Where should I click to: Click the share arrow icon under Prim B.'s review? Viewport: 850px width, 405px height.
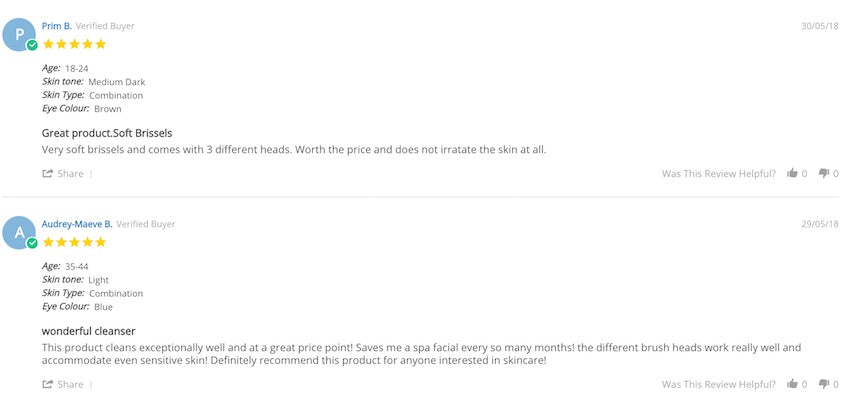[47, 173]
